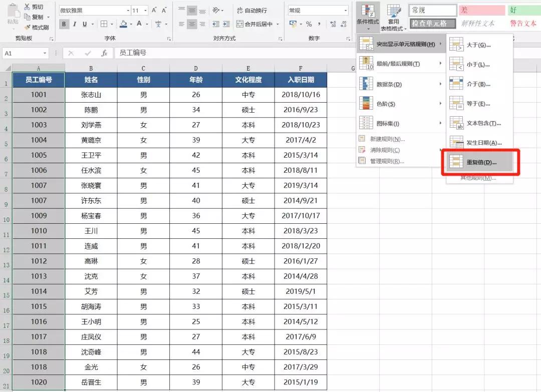Screen dimensions: 541x392
Task: Apply the pink 差 cell style swatch
Action: coord(481,11)
